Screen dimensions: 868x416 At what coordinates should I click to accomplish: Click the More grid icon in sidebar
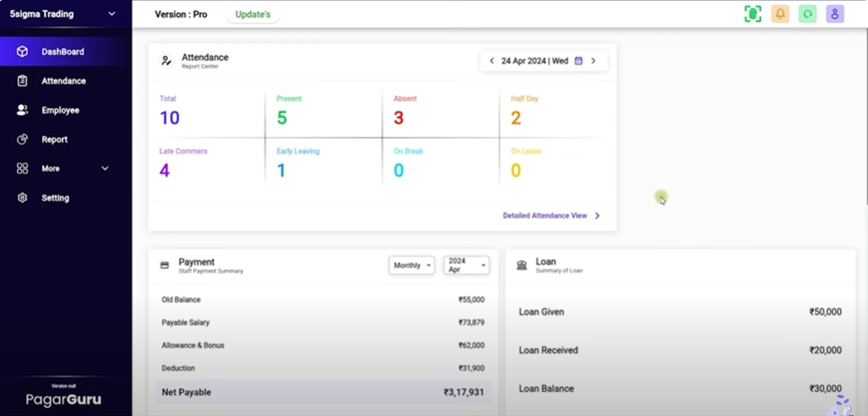[x=22, y=168]
